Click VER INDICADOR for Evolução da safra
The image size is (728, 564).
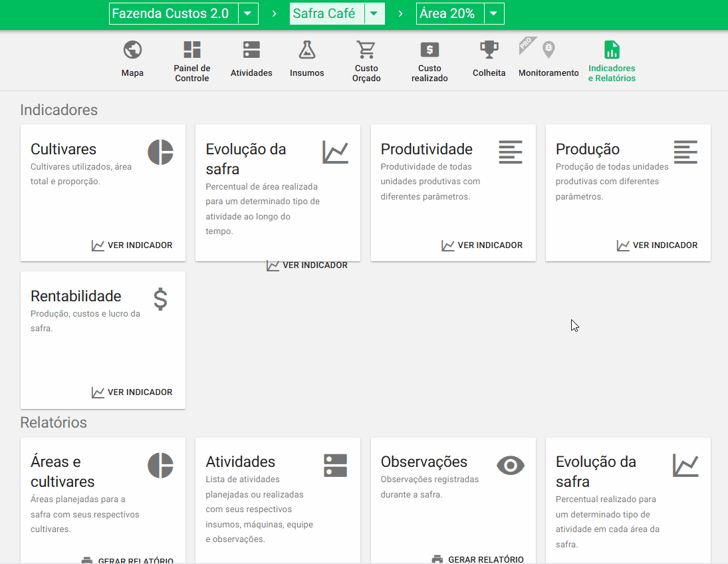tap(307, 265)
